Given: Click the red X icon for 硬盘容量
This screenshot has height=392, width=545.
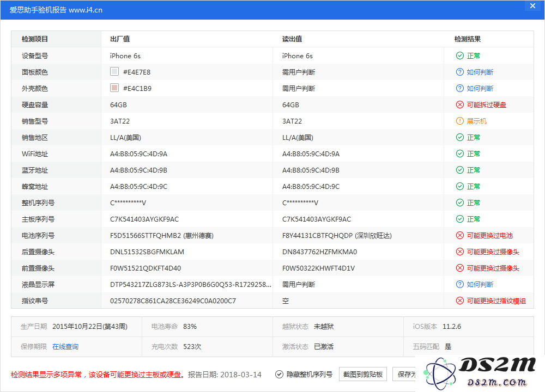Looking at the screenshot, I should pyautogui.click(x=459, y=105).
